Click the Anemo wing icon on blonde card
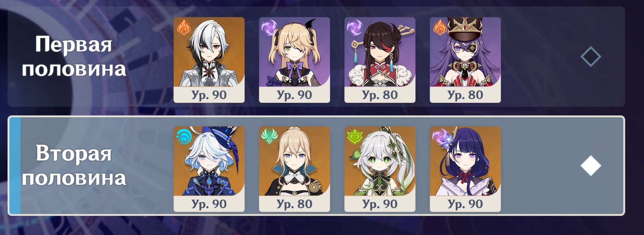 (269, 137)
